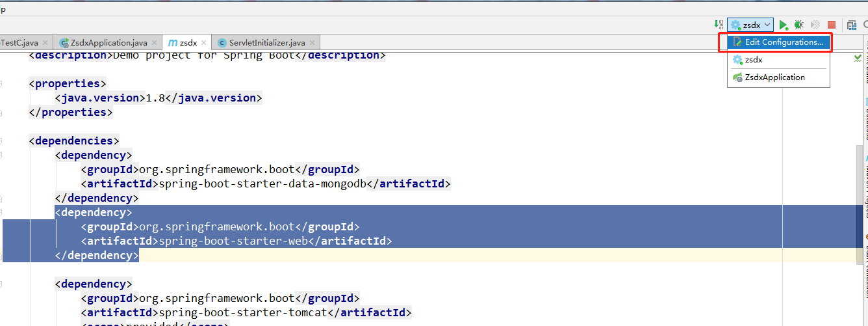This screenshot has width=868, height=326.
Task: Click the opening <properties> tag
Action: pyautogui.click(x=68, y=83)
